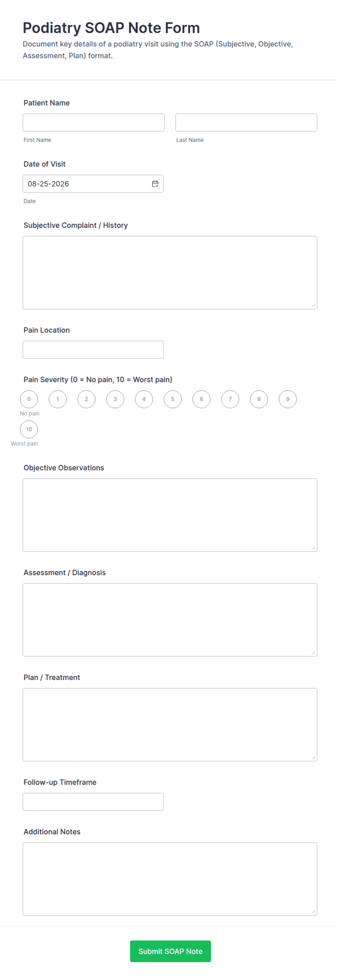Click the Subjective Complaint / History textarea

[170, 272]
